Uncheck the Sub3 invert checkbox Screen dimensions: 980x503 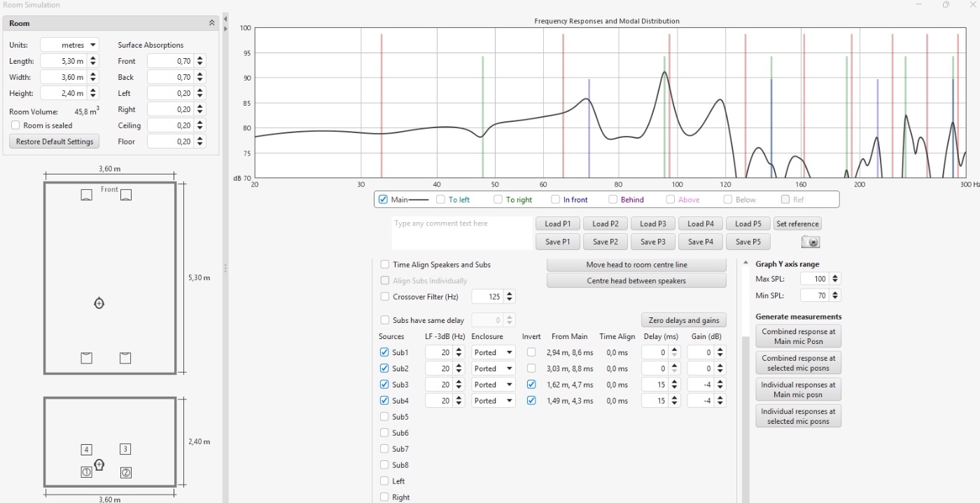coord(531,385)
